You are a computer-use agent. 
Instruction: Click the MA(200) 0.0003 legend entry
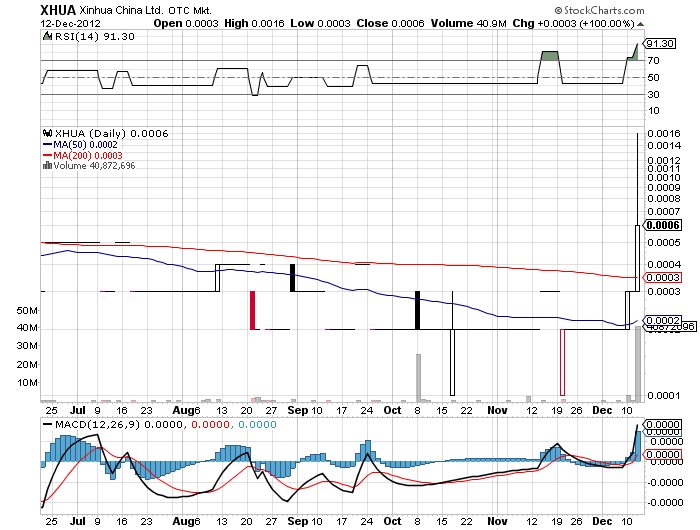pyautogui.click(x=83, y=155)
